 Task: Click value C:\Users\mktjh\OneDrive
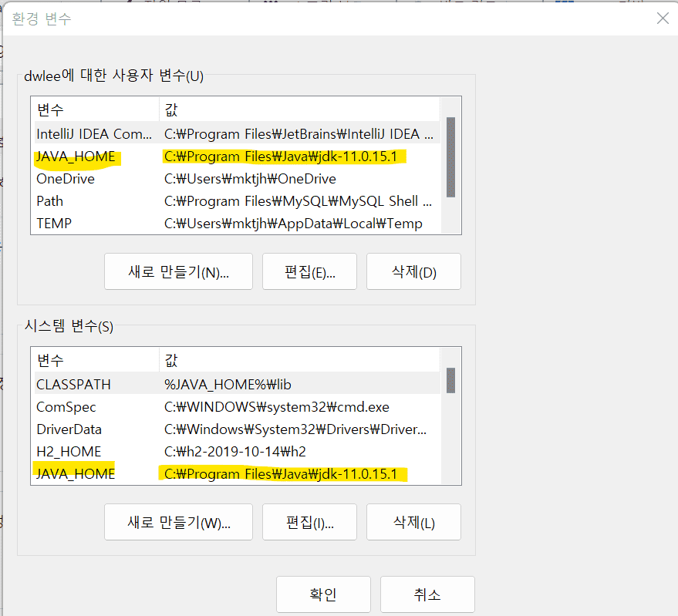[250, 179]
